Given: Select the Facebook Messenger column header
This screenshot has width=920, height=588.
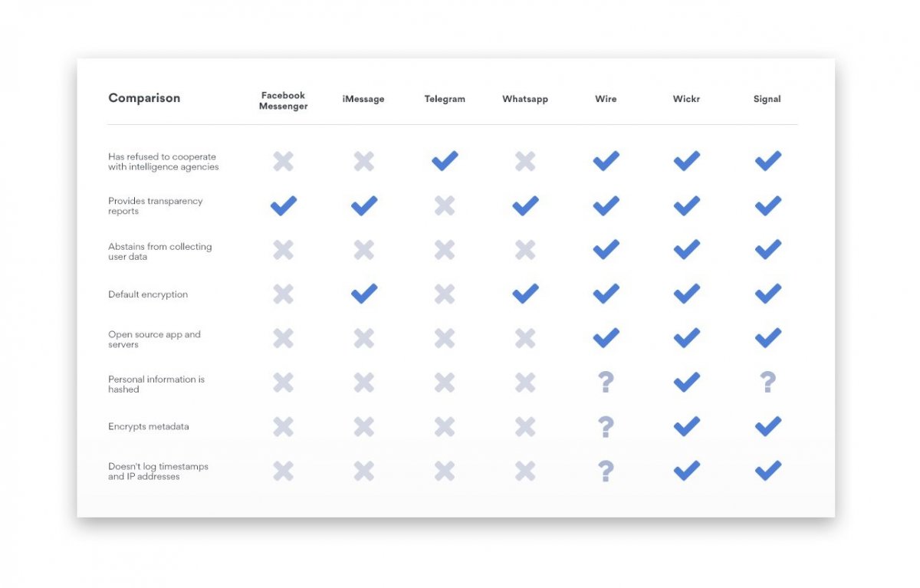Looking at the screenshot, I should (x=283, y=101).
